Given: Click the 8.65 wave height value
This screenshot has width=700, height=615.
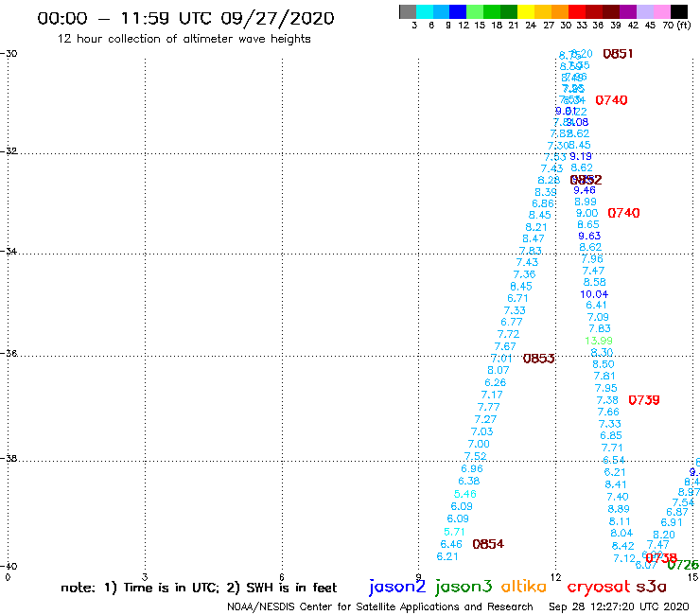Looking at the screenshot, I should point(588,224).
